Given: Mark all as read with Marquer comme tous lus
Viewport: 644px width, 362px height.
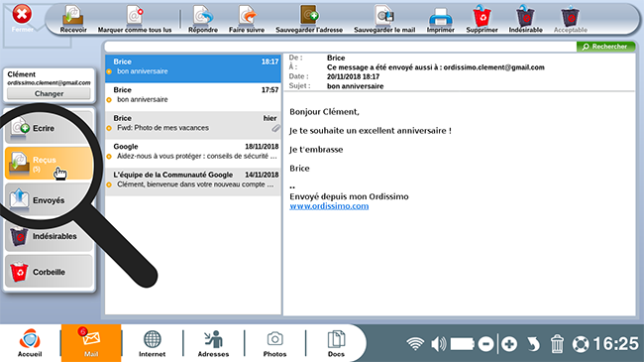Looking at the screenshot, I should click(x=135, y=19).
